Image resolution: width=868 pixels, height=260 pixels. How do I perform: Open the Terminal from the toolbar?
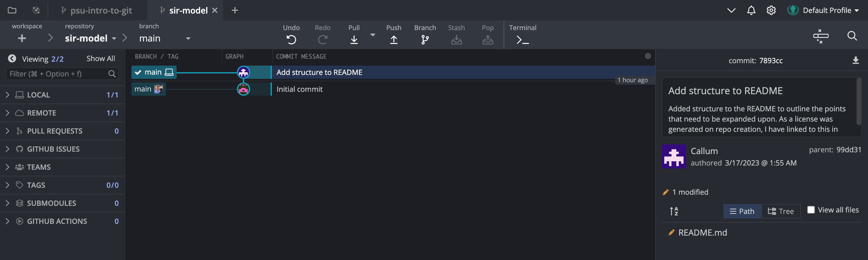pos(522,40)
